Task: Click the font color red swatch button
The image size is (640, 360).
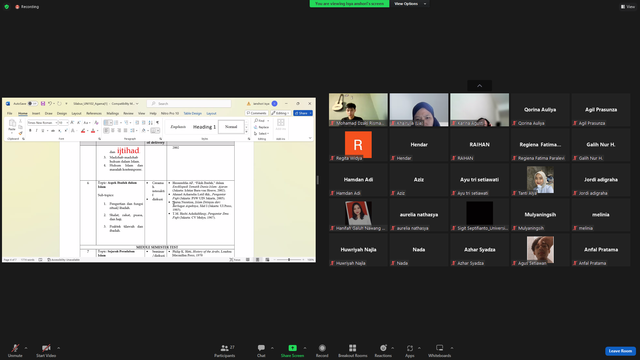Action: click(93, 131)
